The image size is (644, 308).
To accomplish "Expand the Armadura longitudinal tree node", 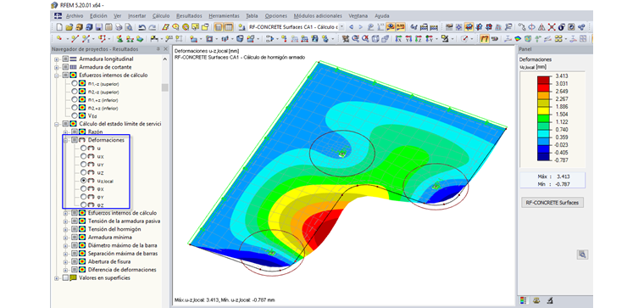I will pos(57,59).
